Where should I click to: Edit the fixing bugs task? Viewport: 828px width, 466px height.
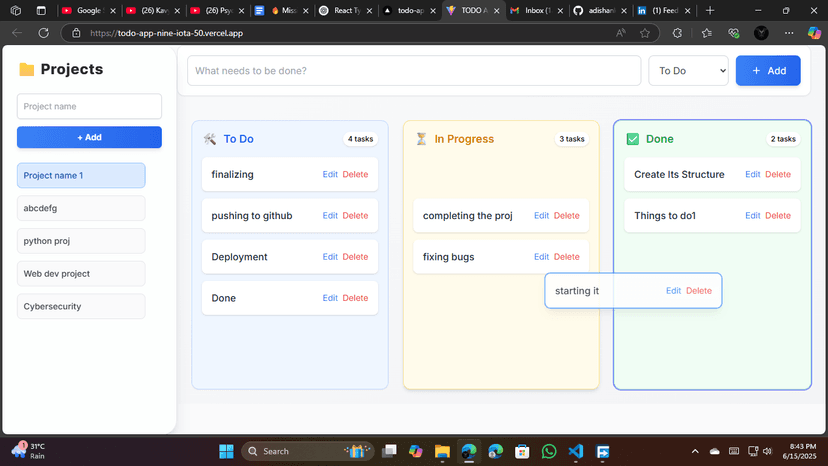541,257
